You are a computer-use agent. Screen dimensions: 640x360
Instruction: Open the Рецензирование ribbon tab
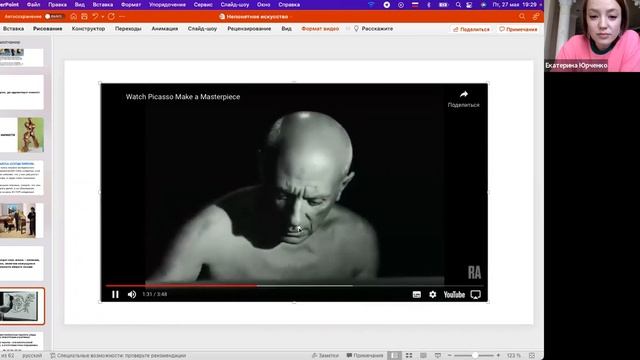point(249,29)
